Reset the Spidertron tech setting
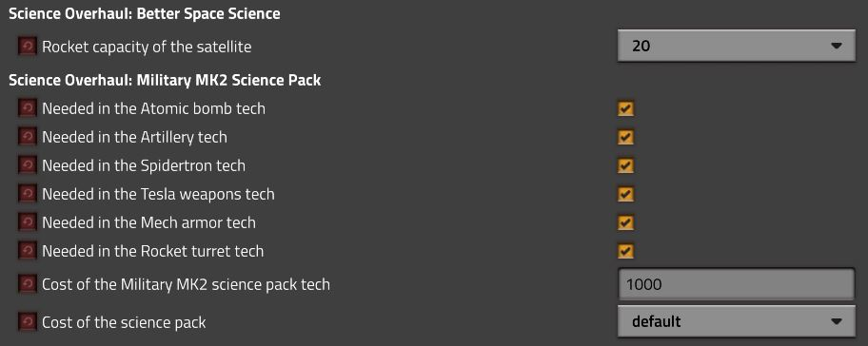The height and width of the screenshot is (346, 868). (x=27, y=164)
